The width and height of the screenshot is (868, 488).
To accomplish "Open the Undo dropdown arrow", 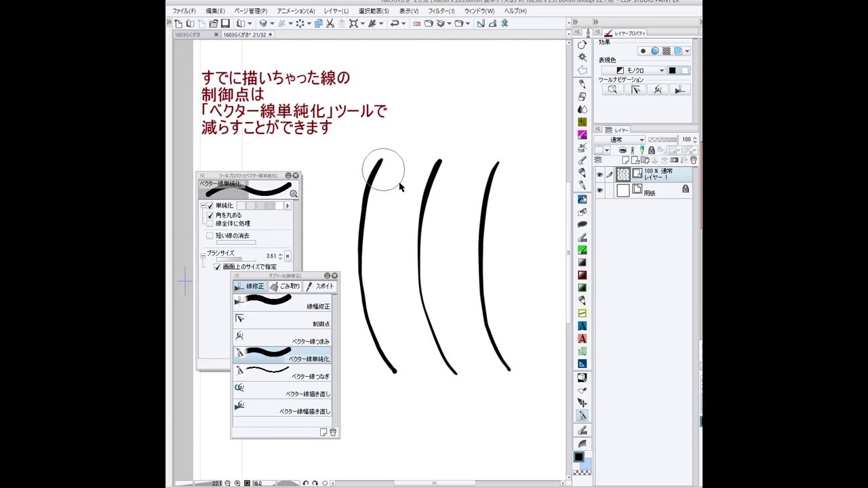I will pyautogui.click(x=403, y=23).
